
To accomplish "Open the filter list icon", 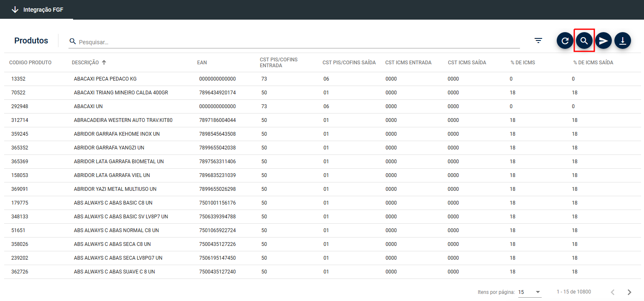I will click(x=538, y=40).
